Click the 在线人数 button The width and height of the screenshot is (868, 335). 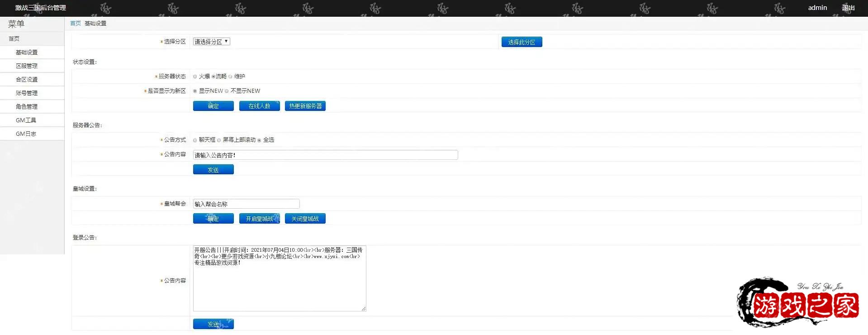pyautogui.click(x=259, y=106)
